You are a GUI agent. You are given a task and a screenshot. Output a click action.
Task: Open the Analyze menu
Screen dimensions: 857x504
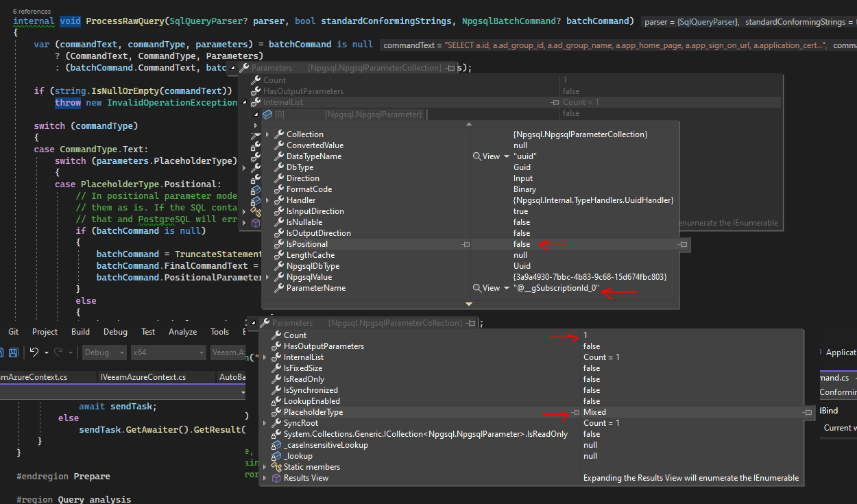[x=183, y=331]
